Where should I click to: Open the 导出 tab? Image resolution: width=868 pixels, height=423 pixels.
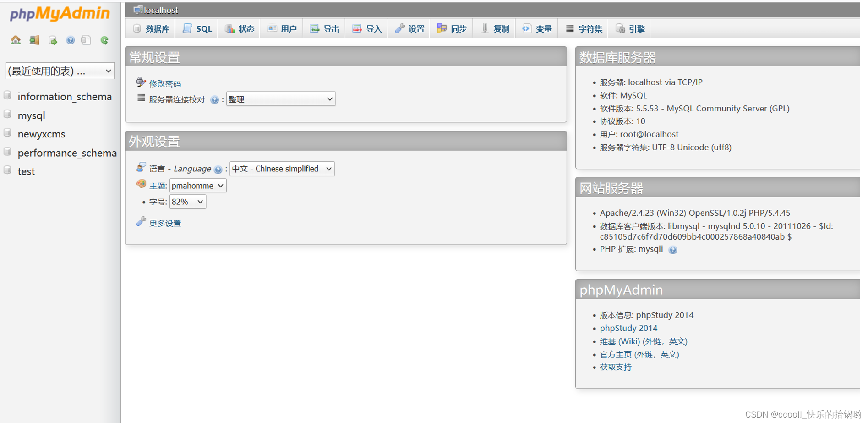coord(324,29)
